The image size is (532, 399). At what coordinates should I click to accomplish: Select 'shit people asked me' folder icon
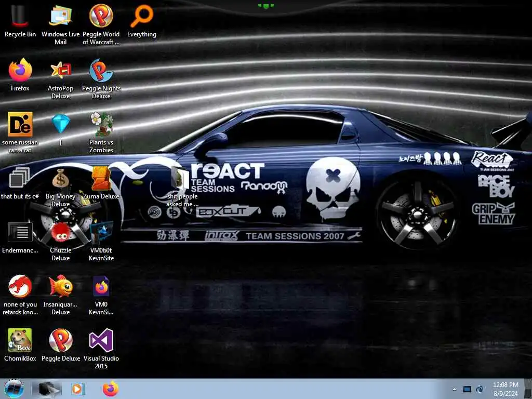(182, 187)
